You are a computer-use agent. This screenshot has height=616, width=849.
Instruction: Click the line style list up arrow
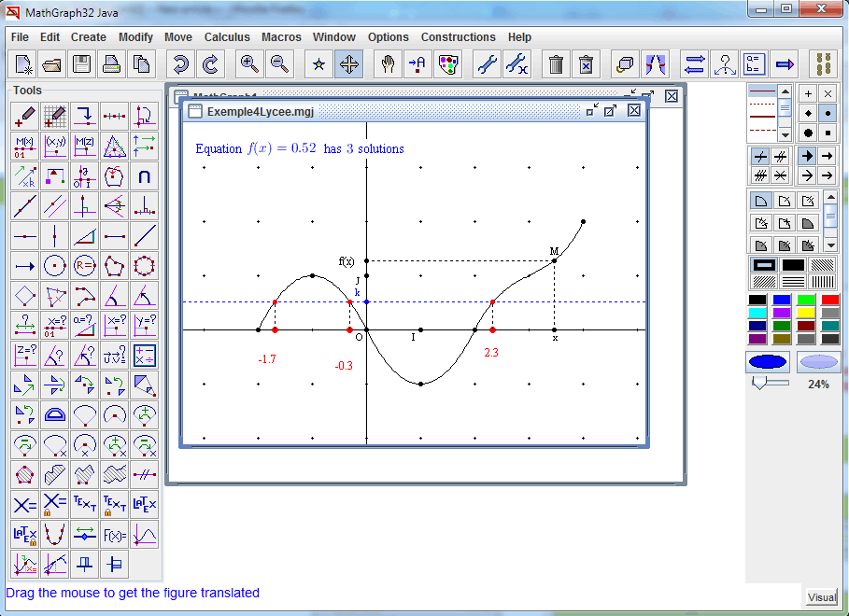pos(785,91)
